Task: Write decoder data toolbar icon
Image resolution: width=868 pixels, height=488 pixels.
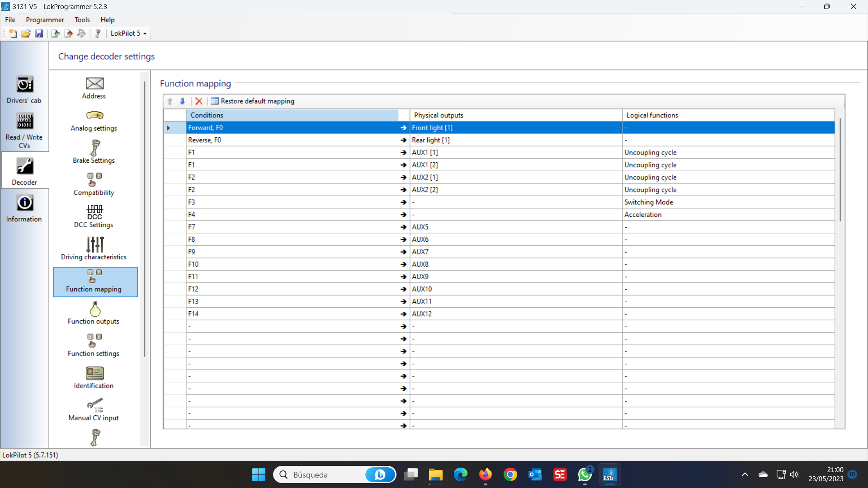Action: [68, 33]
